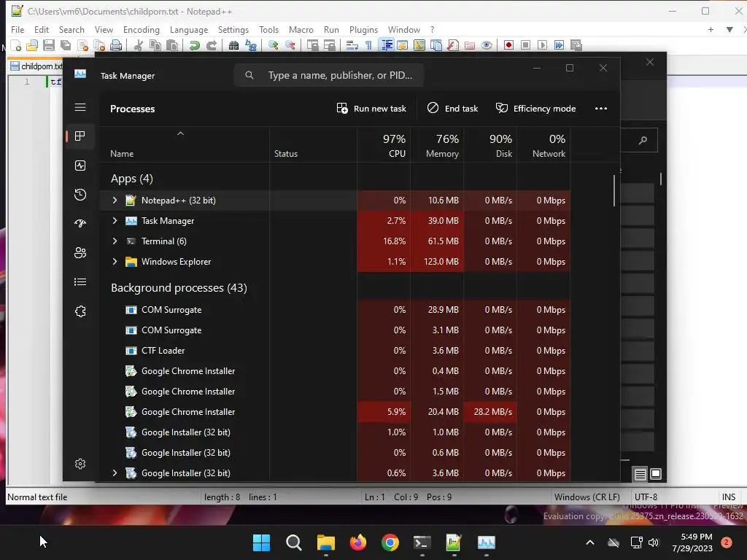Open the Encoding menu in Notepad++
Image resolution: width=747 pixels, height=560 pixels.
click(x=141, y=29)
